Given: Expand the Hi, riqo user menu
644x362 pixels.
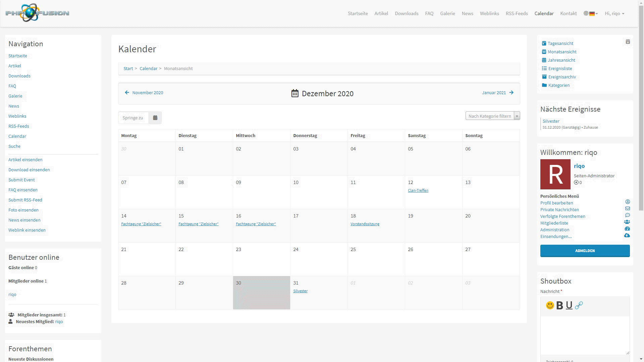Looking at the screenshot, I should pos(614,13).
